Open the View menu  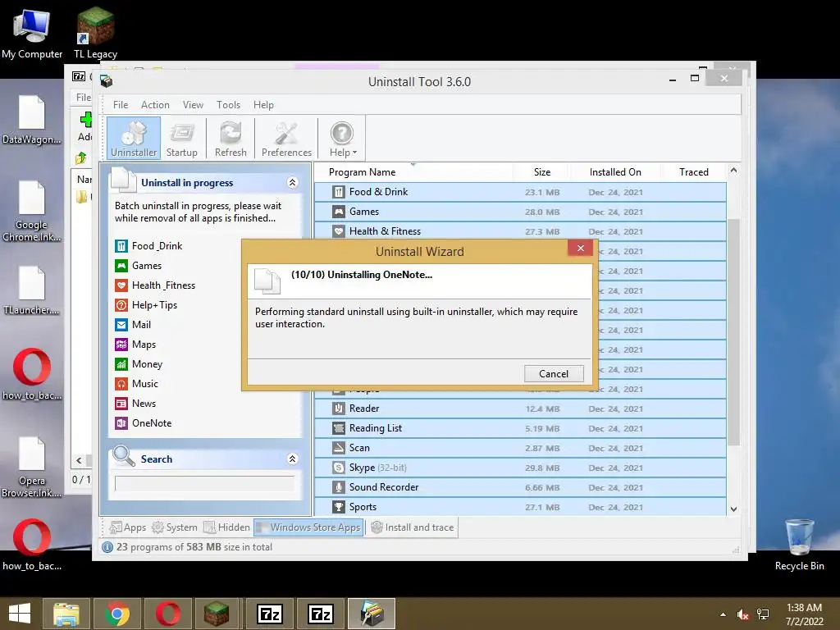pyautogui.click(x=193, y=105)
